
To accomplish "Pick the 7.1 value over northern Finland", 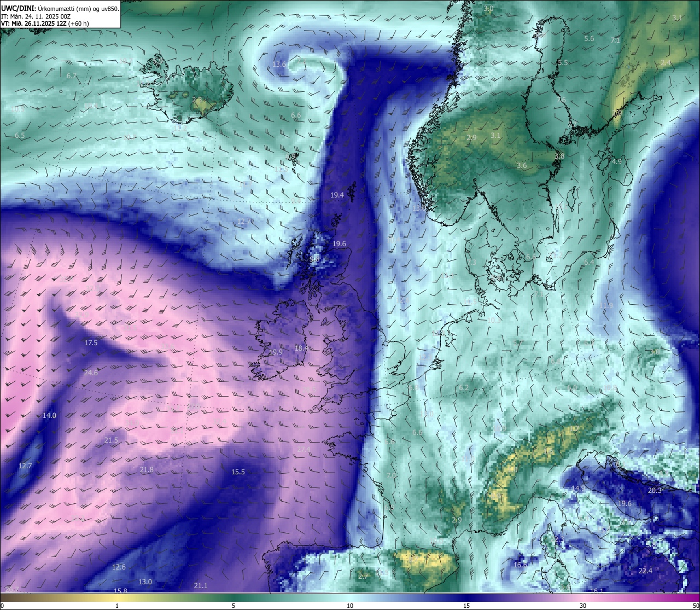I will (615, 40).
